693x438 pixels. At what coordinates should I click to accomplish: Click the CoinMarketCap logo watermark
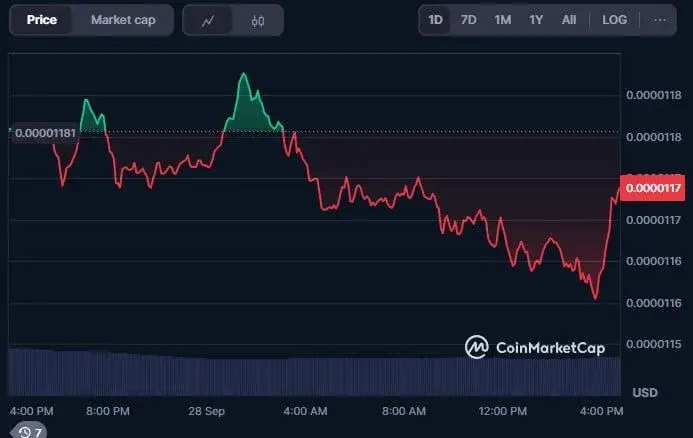tap(547, 347)
